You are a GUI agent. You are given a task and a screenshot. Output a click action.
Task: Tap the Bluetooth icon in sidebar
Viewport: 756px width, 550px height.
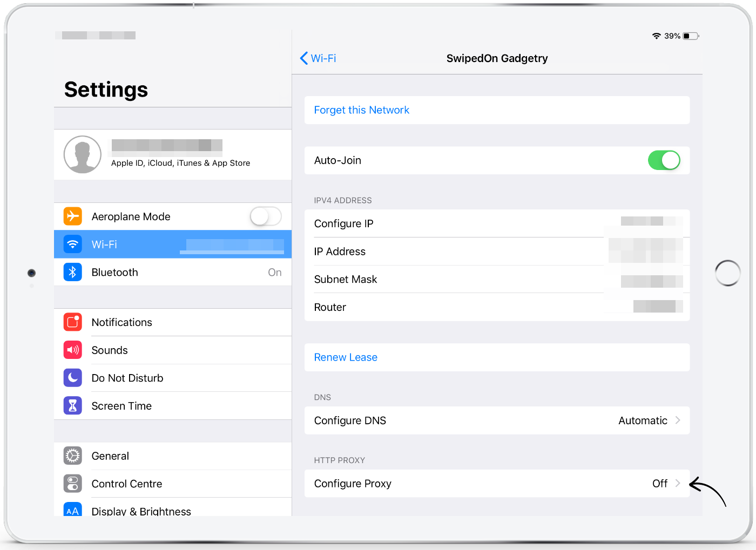73,272
